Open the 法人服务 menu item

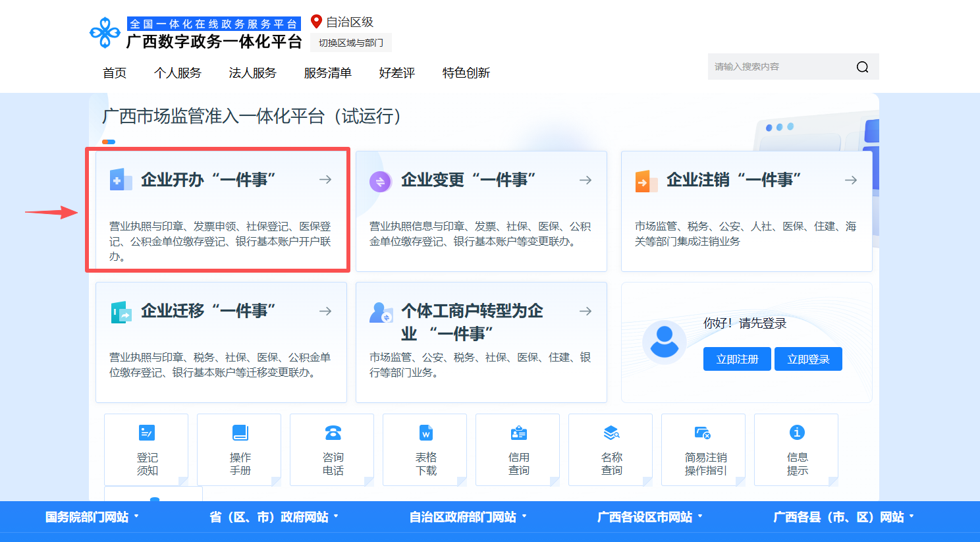[252, 73]
